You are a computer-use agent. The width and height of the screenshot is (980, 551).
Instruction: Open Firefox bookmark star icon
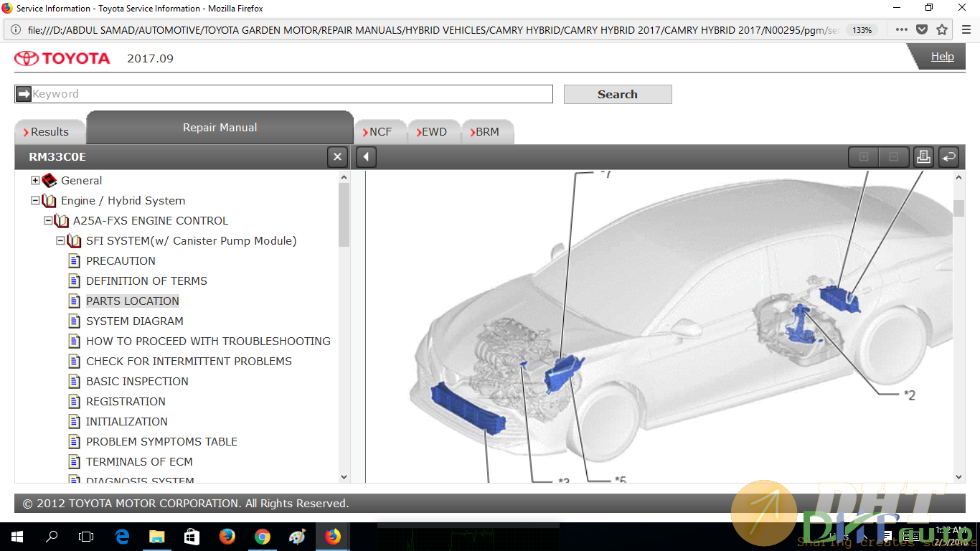pos(942,30)
